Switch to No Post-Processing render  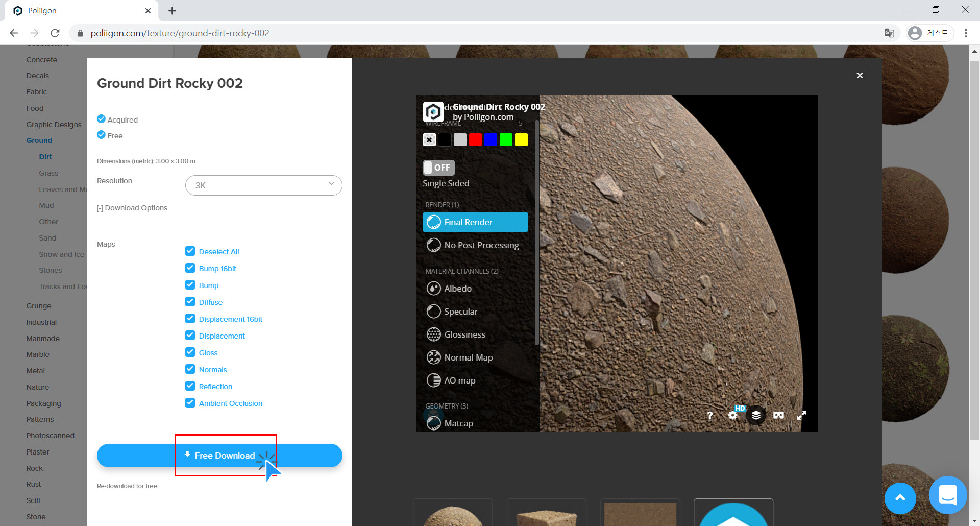pos(475,245)
